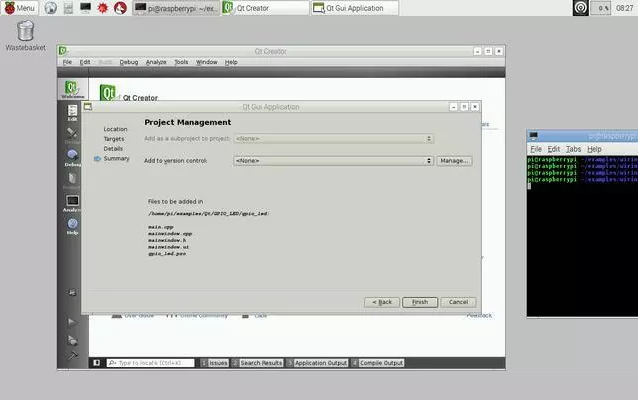Viewport: 638px width, 402px height.
Task: Toggle the sidebar button near locator
Action: pos(96,363)
